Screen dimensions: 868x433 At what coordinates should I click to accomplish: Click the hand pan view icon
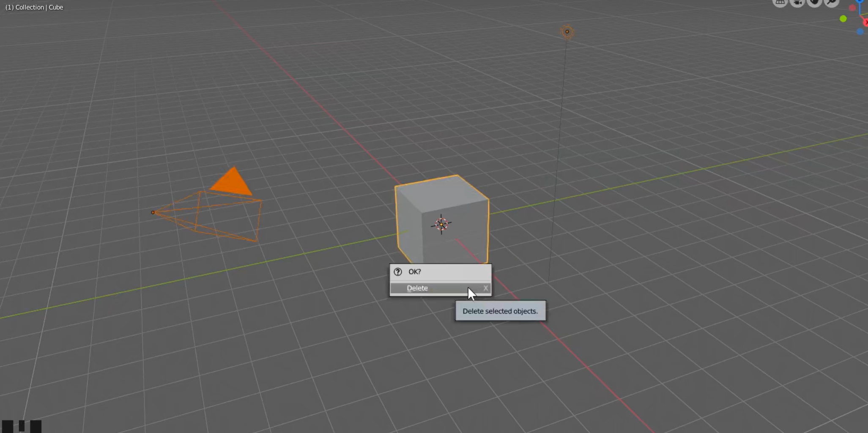point(814,3)
